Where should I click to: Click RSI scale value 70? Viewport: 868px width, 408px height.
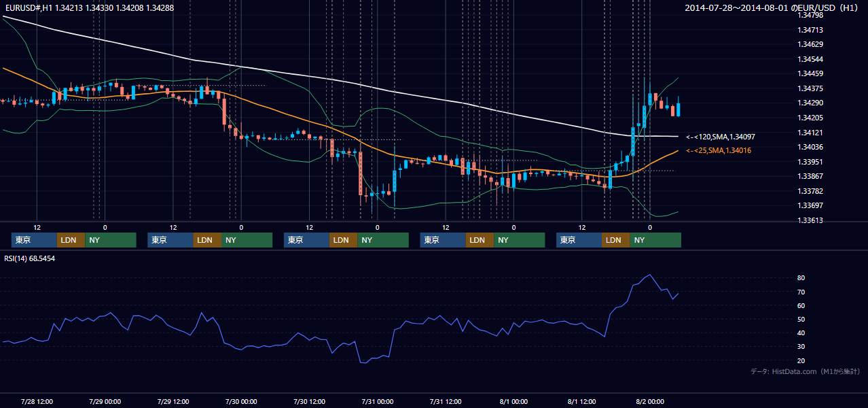click(x=801, y=292)
